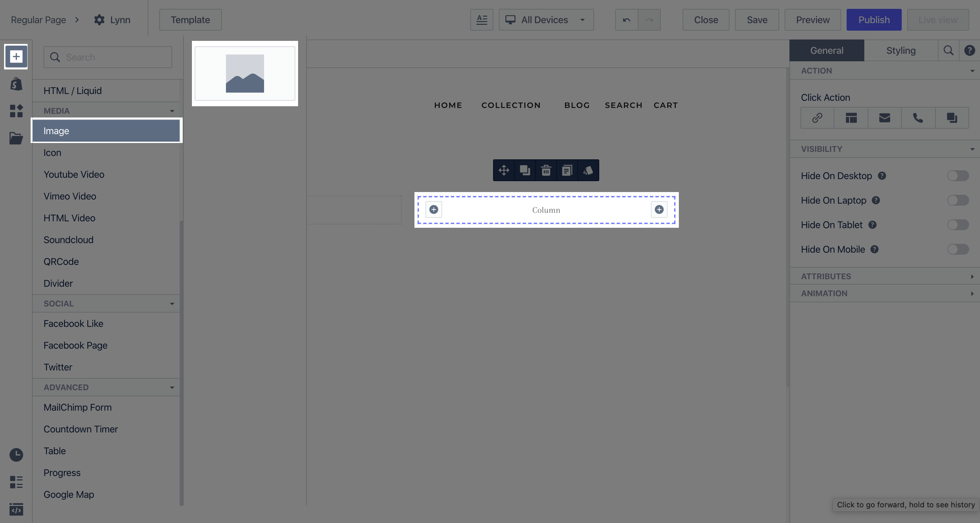Open the outline list sidebar icon
The height and width of the screenshot is (523, 980).
[16, 482]
